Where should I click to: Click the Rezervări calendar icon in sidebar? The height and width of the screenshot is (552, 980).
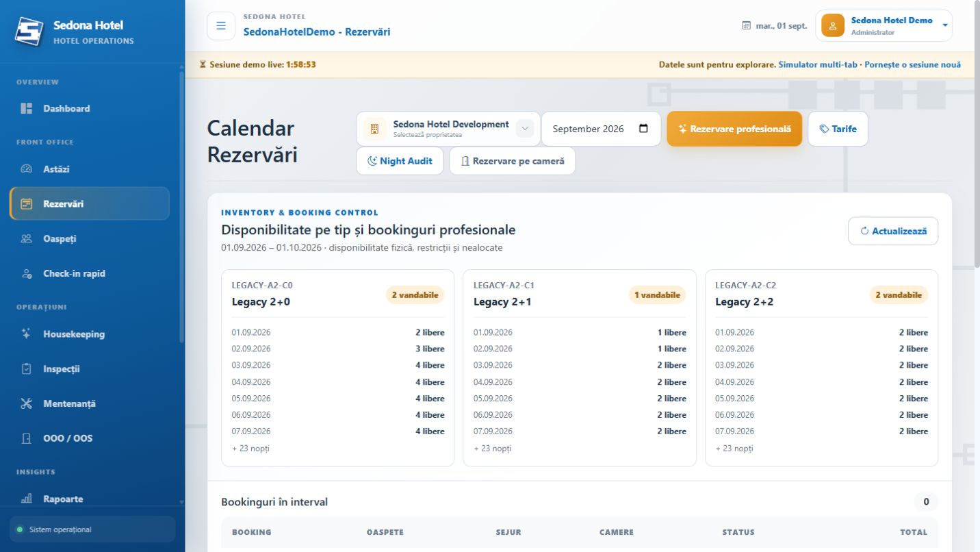(x=27, y=203)
